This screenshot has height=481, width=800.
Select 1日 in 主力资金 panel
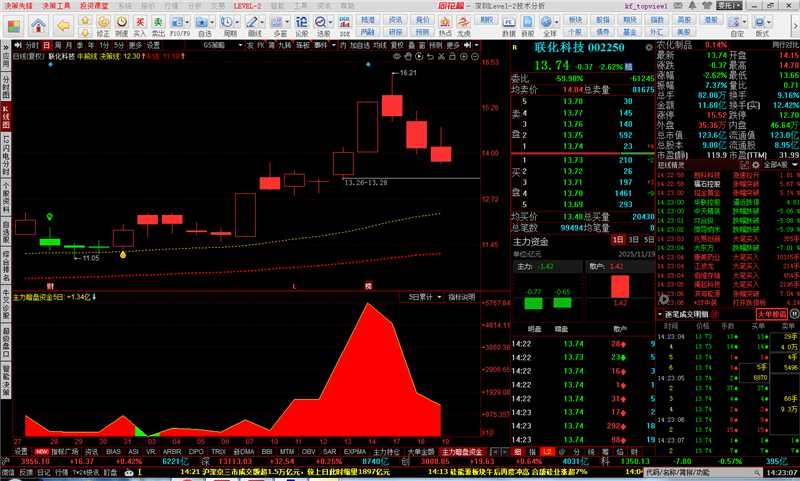pyautogui.click(x=618, y=240)
